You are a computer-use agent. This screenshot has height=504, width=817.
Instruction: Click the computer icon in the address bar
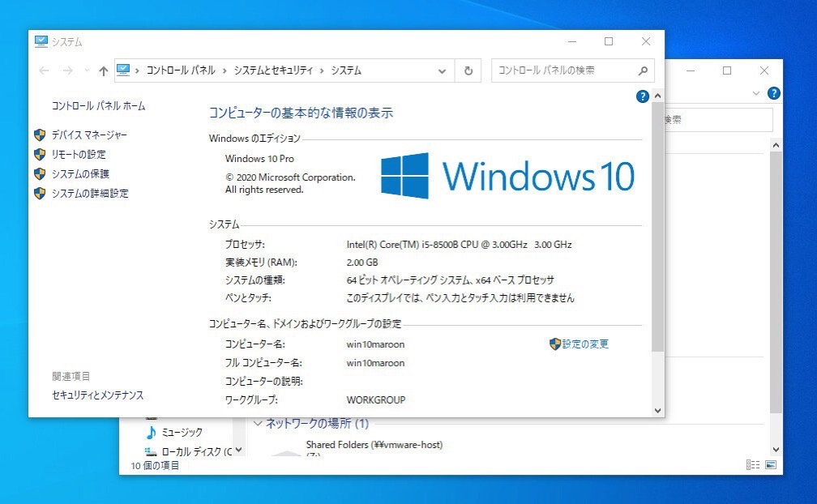pos(123,70)
